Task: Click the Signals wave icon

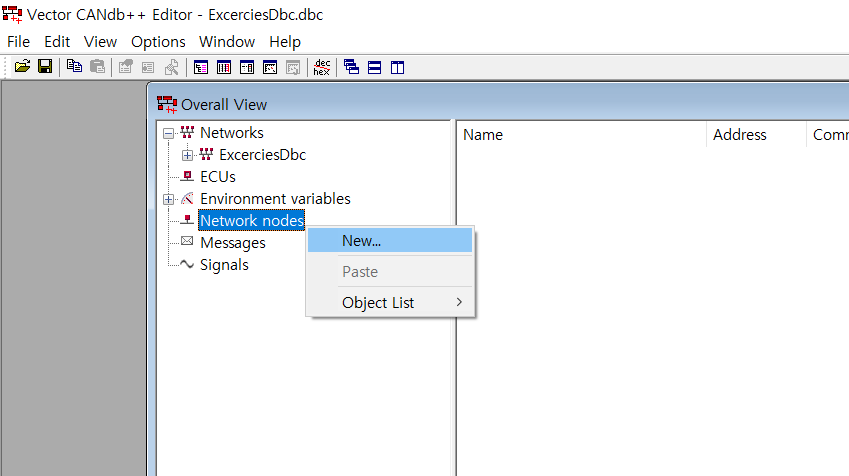Action: (187, 264)
